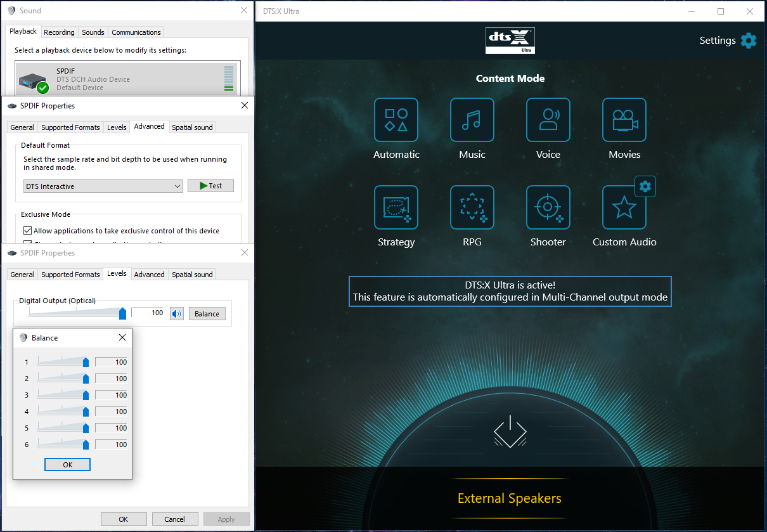The height and width of the screenshot is (532, 767).
Task: Mute the Digital Output speaker icon
Action: [177, 313]
